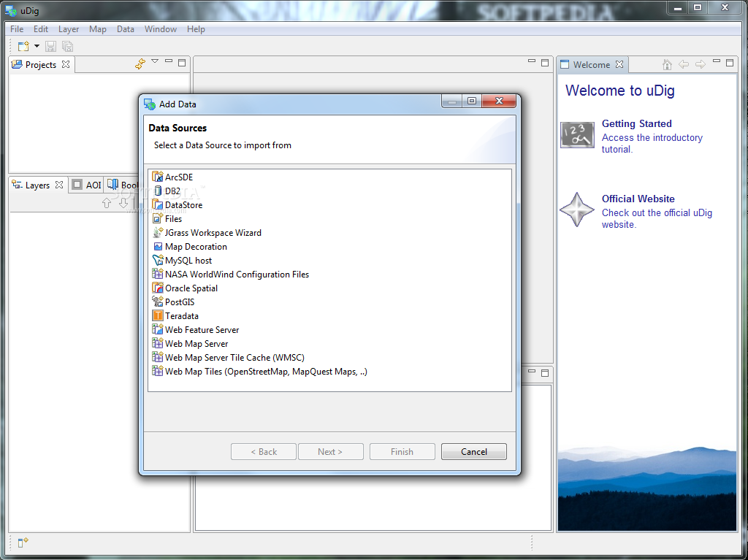This screenshot has width=748, height=560.
Task: Select Web Feature Server
Action: click(x=196, y=329)
